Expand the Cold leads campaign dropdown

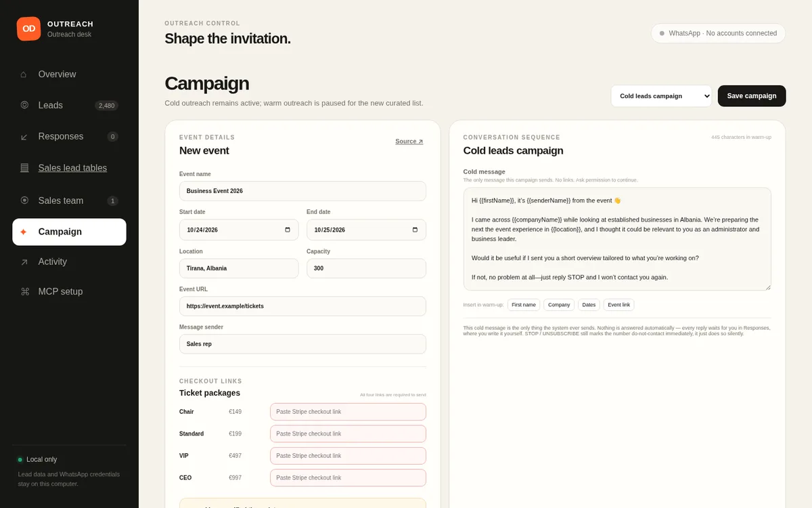[662, 96]
